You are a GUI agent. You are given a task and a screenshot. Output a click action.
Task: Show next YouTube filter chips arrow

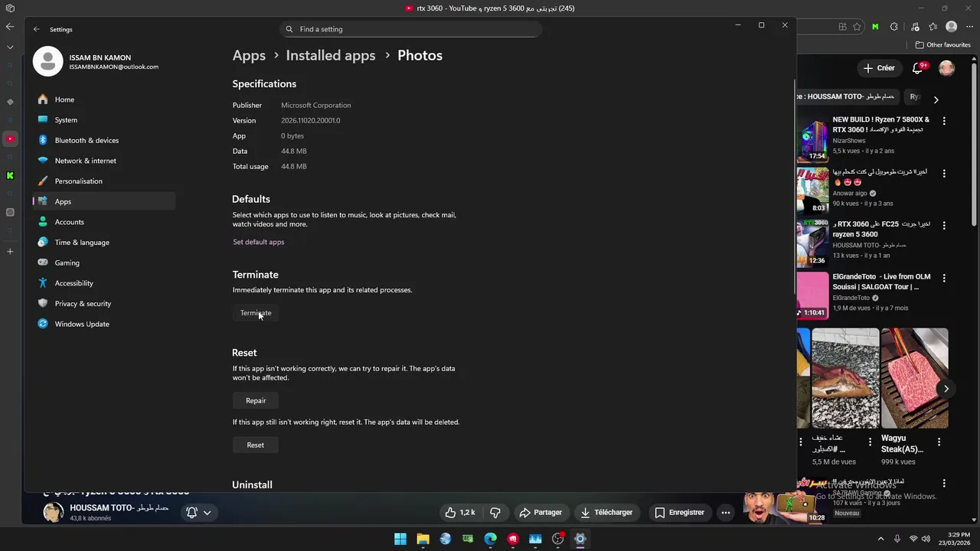pos(936,99)
